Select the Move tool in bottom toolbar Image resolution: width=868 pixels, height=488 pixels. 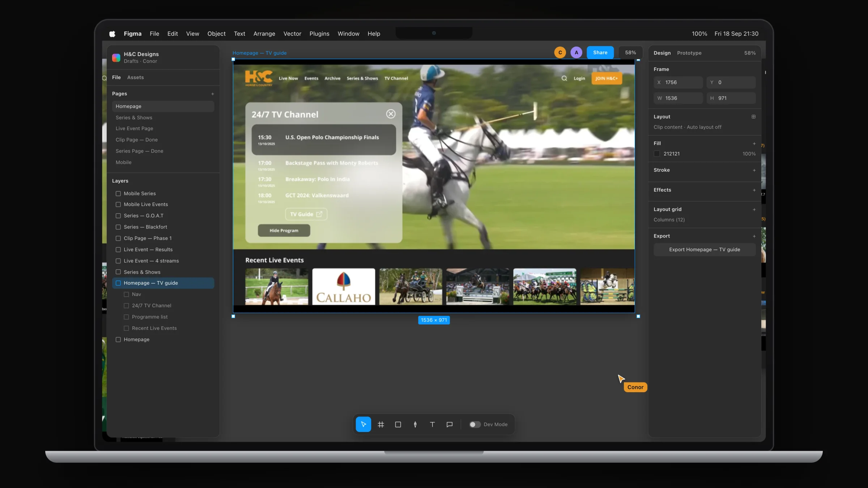click(x=363, y=424)
